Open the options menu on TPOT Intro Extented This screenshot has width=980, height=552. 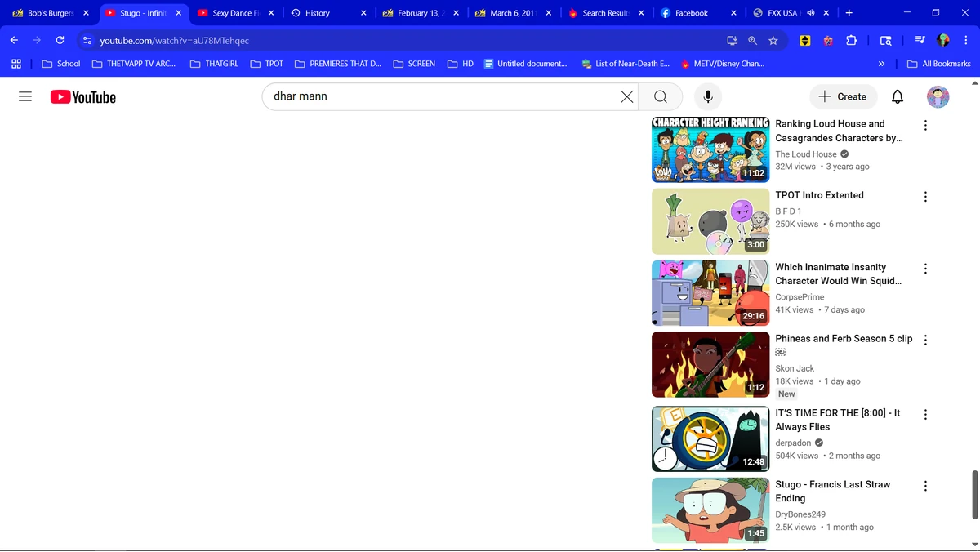click(x=925, y=196)
